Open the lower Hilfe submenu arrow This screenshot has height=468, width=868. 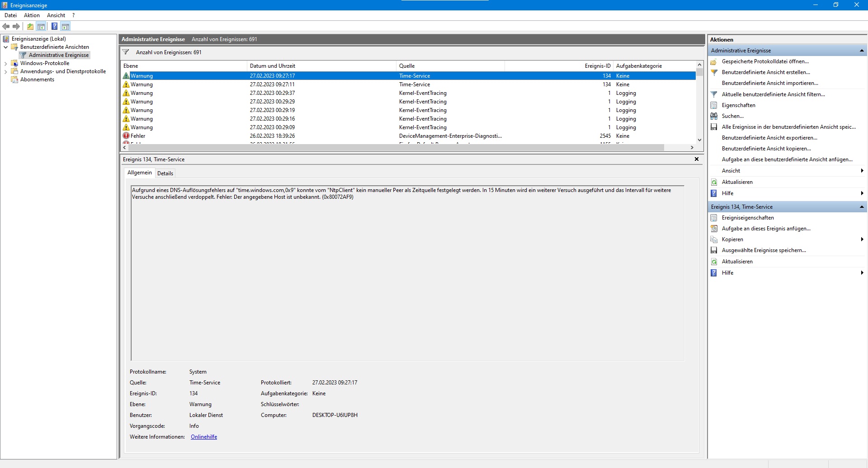(862, 273)
